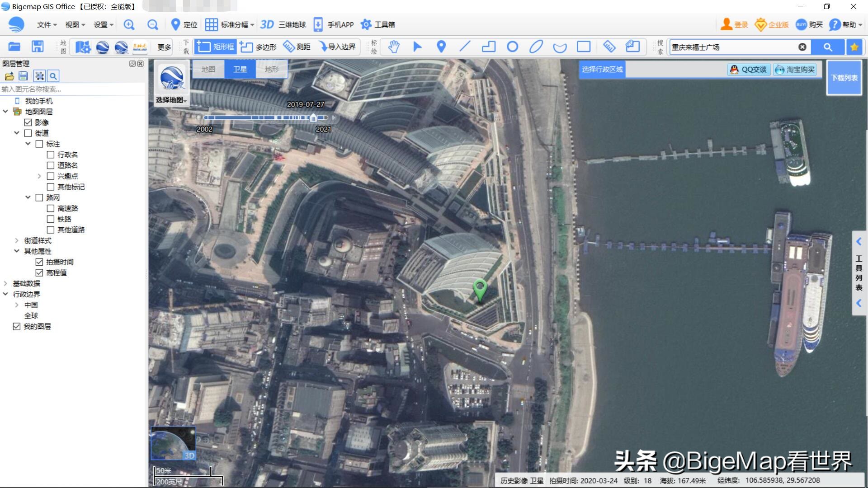The height and width of the screenshot is (488, 868).
Task: Open the folder icon in toolbar
Action: tap(14, 47)
